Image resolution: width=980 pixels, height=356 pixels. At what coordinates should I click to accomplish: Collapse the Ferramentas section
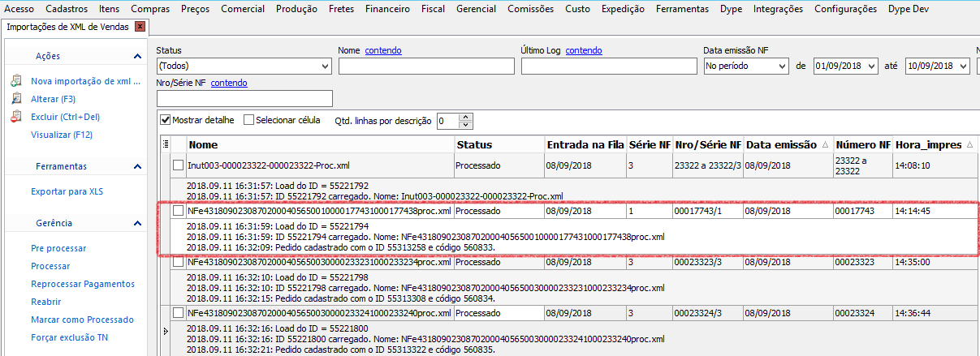point(137,166)
